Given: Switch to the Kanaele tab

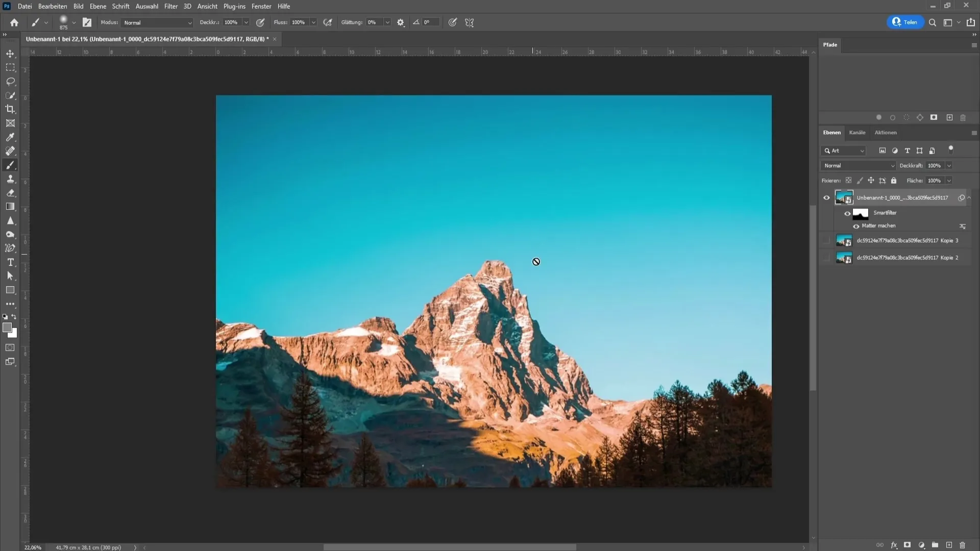Looking at the screenshot, I should [x=857, y=132].
